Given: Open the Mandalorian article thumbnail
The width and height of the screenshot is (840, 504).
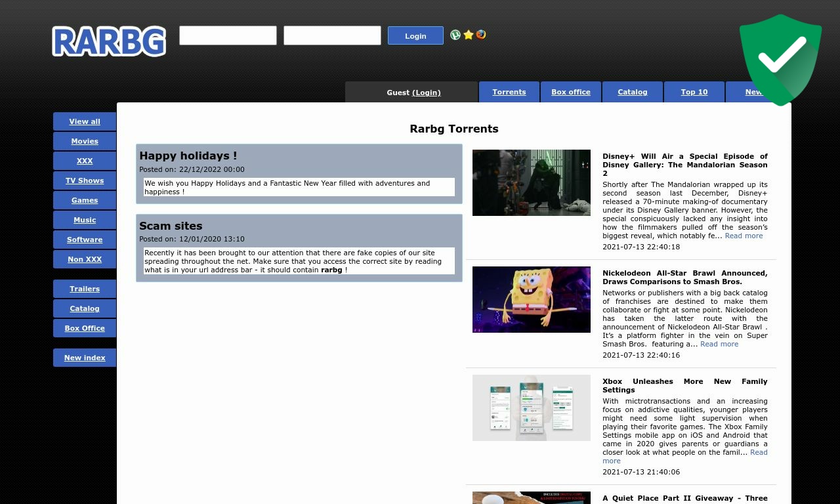Looking at the screenshot, I should pyautogui.click(x=532, y=182).
